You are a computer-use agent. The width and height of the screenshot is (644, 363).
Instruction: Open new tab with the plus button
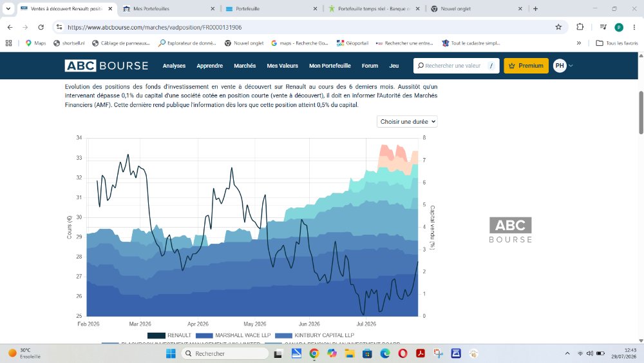535,8
